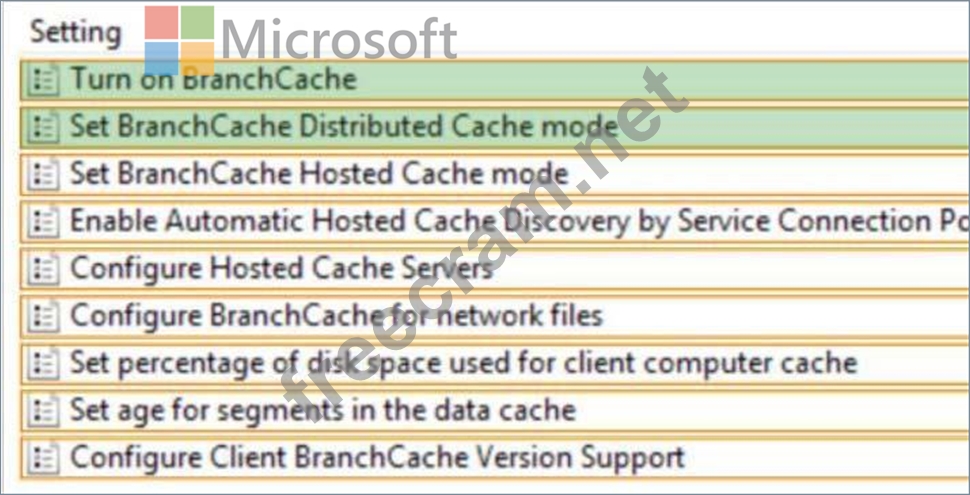Select the Turn on BranchCache setting
The height and width of the screenshot is (495, 970).
495,80
